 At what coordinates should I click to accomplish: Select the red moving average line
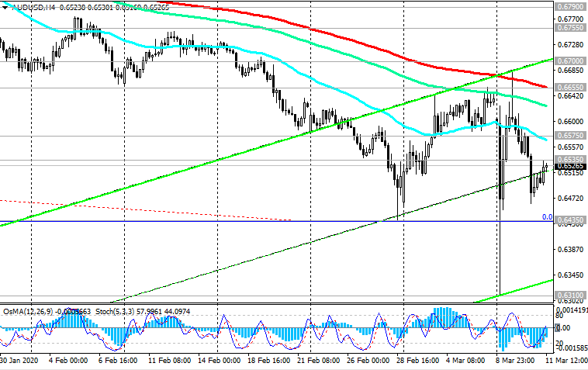310,25
